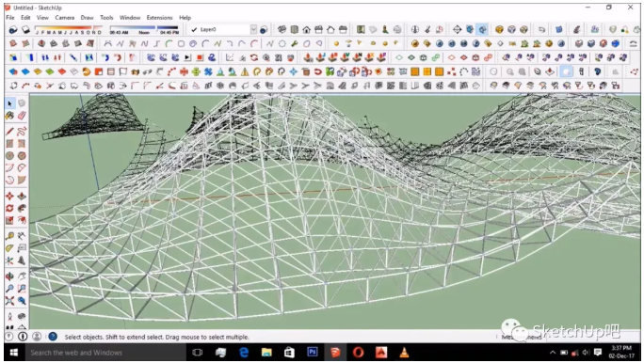Toggle the highlighted X-ray face style
This screenshot has height=363, width=644.
coord(482,29)
